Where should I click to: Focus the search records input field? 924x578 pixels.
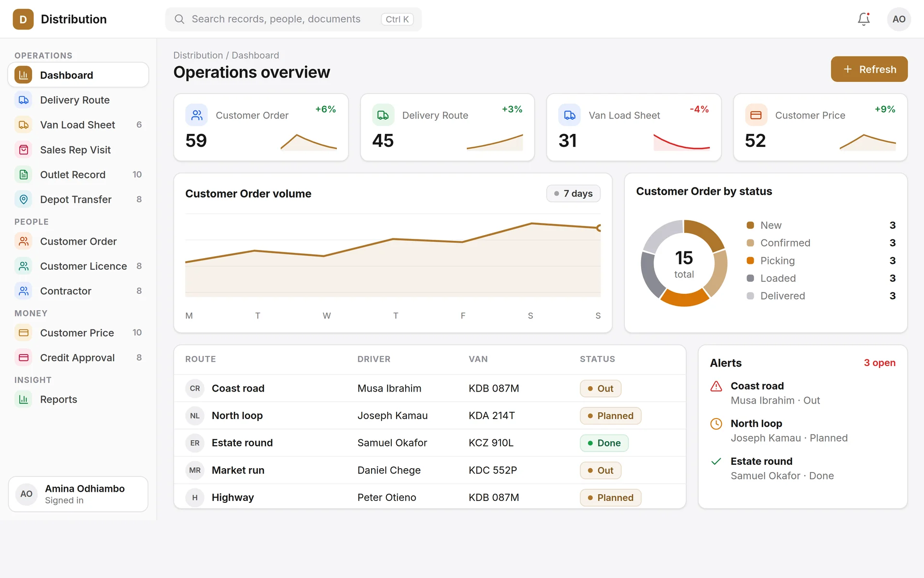coord(294,19)
